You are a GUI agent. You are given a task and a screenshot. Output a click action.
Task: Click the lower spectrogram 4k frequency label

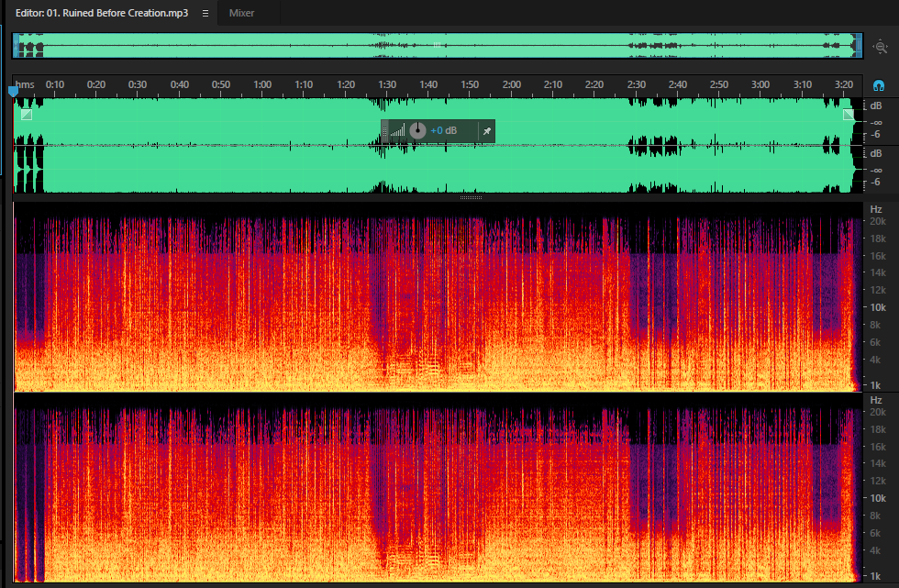pos(875,550)
